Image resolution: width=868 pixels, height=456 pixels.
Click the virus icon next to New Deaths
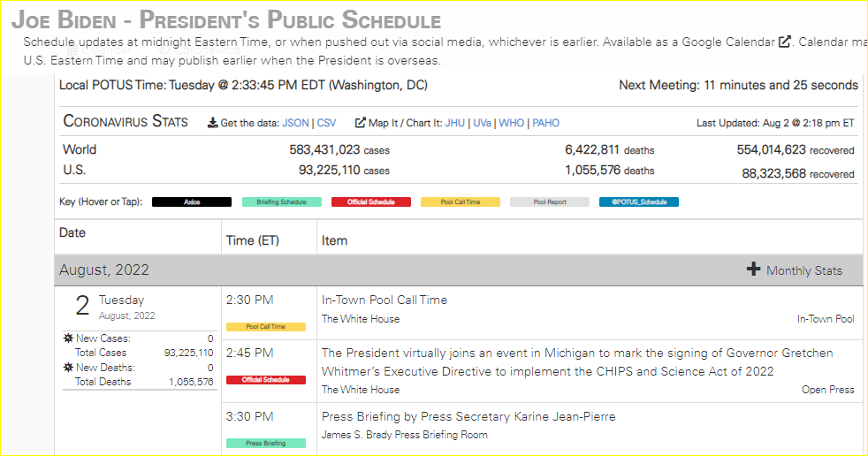pyautogui.click(x=68, y=368)
